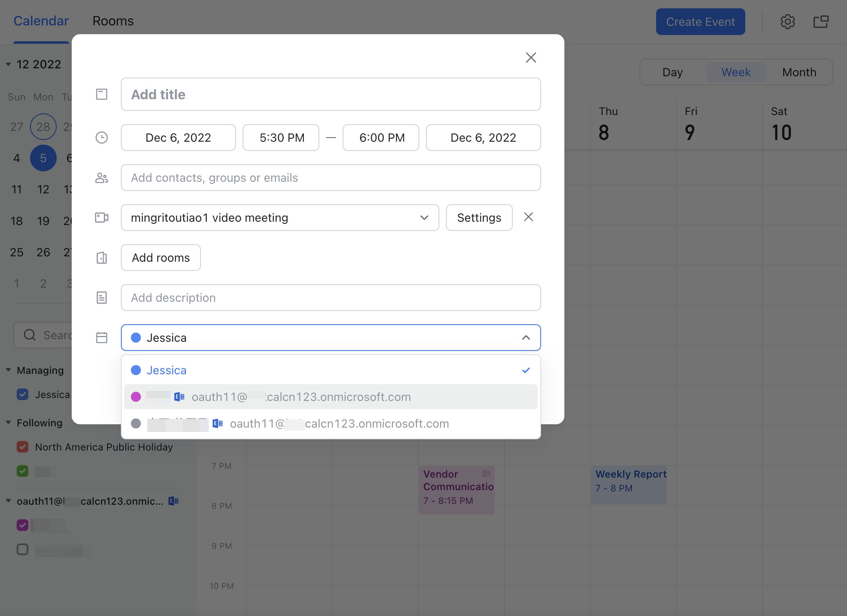Click the Add rooms button

tap(160, 257)
